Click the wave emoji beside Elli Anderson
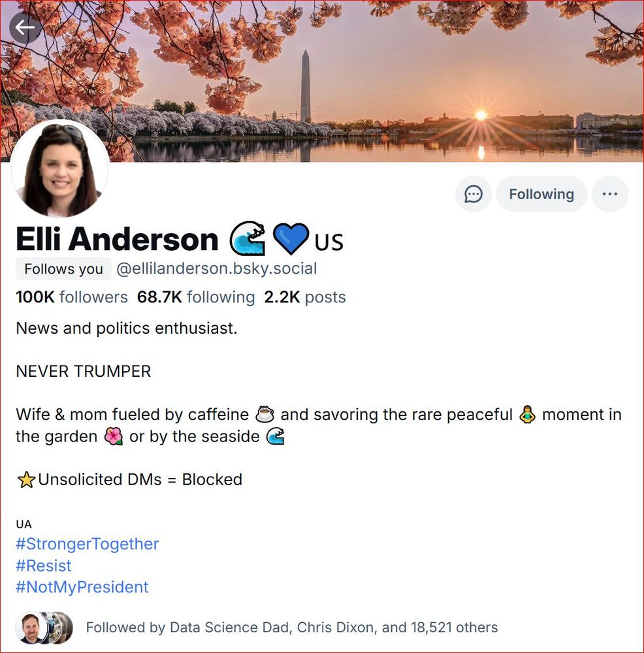The width and height of the screenshot is (644, 653). click(x=248, y=238)
